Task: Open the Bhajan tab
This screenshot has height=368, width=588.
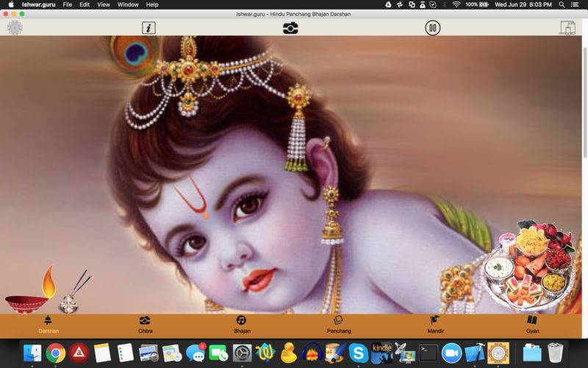Action: coord(242,325)
